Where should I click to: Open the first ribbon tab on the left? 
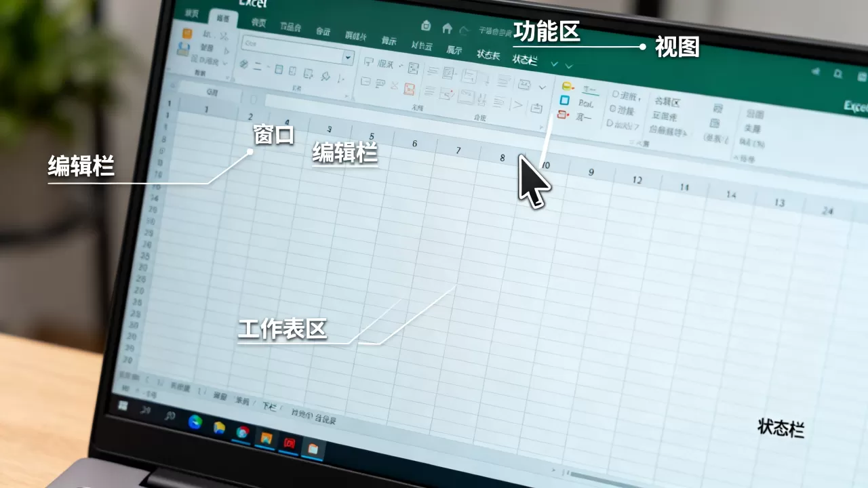coord(192,14)
